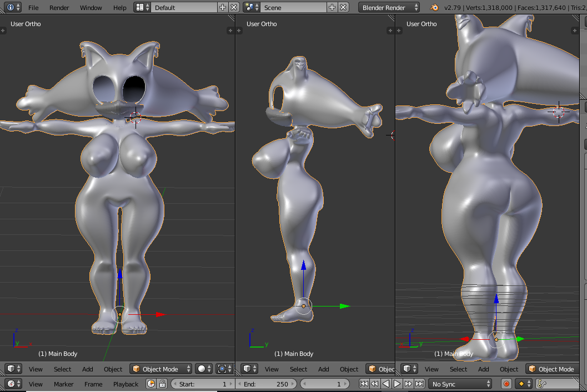587x392 pixels.
Task: Add a new scene with plus icon
Action: coord(332,7)
